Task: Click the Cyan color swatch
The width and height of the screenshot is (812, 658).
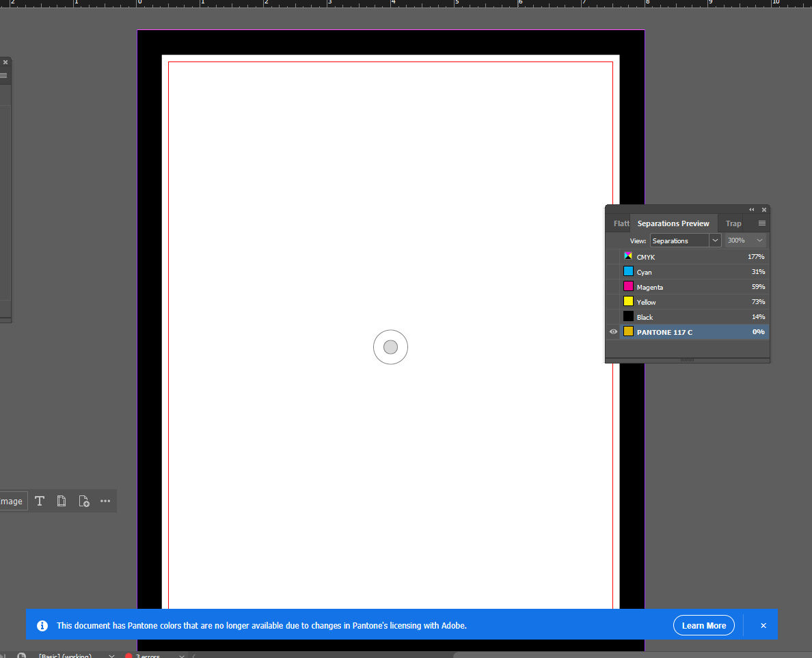Action: pyautogui.click(x=628, y=271)
